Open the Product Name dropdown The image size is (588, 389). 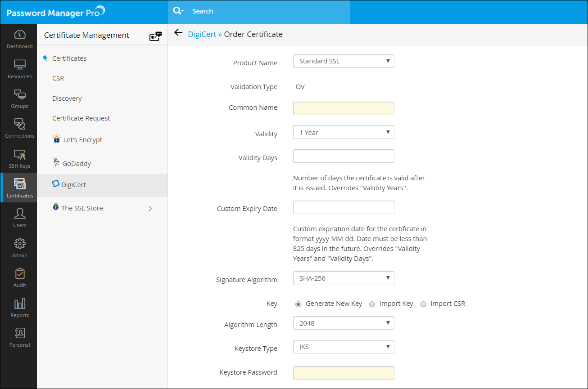click(344, 61)
